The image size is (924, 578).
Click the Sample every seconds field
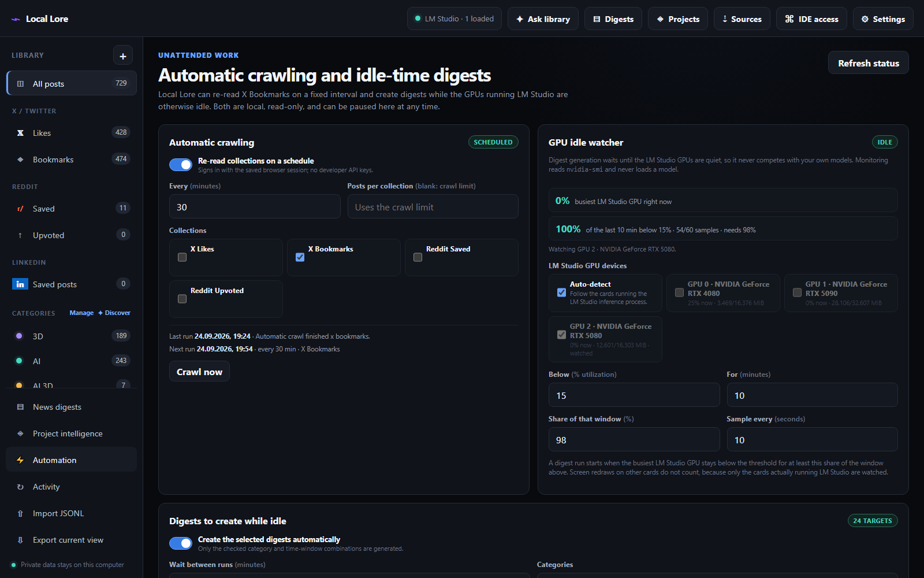click(812, 440)
